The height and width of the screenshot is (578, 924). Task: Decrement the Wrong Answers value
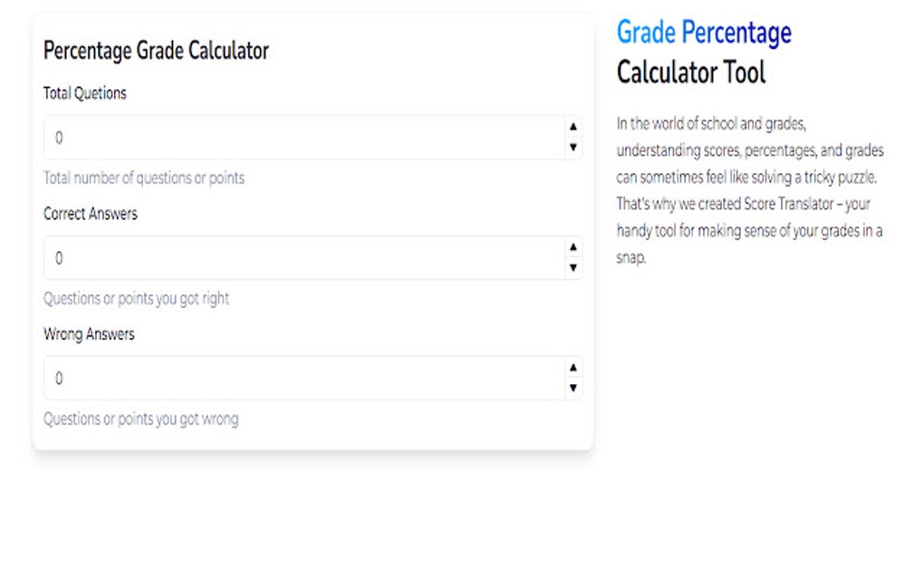(x=573, y=388)
